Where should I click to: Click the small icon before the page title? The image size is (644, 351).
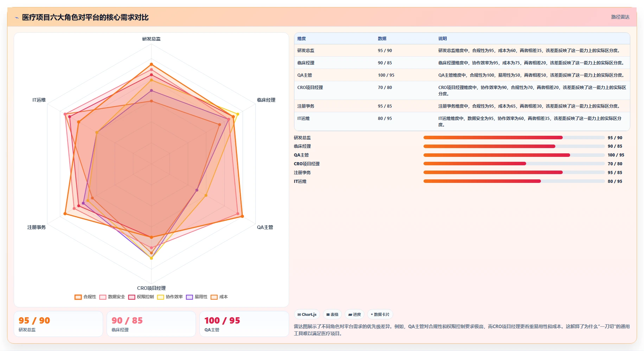pos(17,18)
